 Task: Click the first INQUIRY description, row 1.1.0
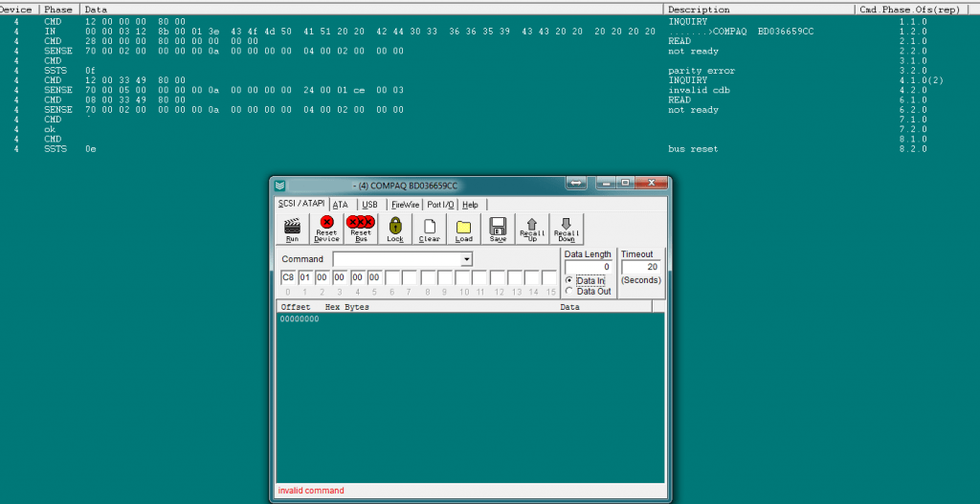tap(688, 22)
